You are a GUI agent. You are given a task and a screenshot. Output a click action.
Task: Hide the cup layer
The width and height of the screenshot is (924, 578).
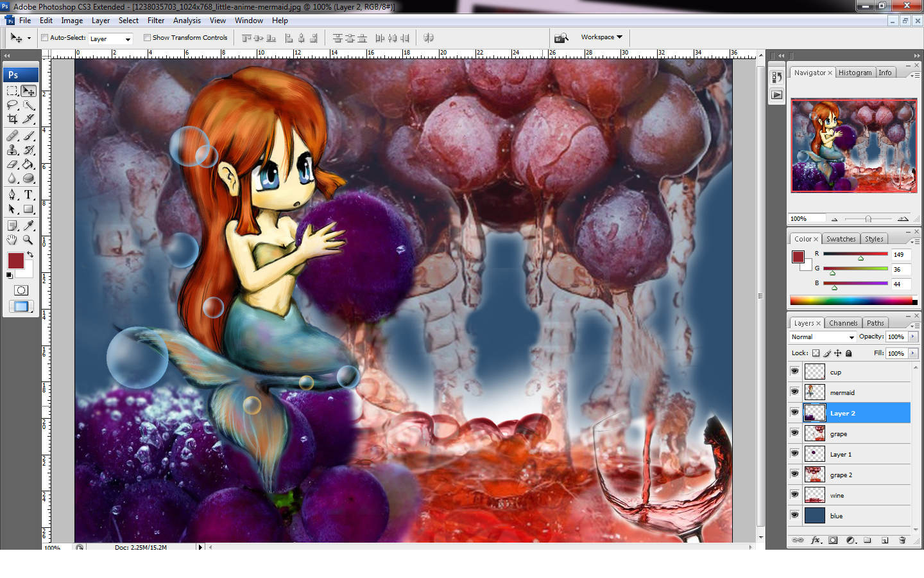point(795,372)
